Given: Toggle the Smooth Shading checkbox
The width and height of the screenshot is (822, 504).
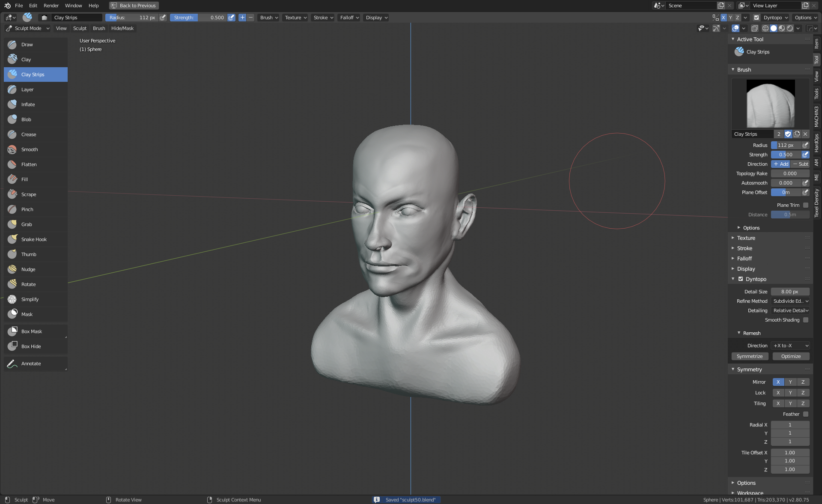Looking at the screenshot, I should [x=806, y=320].
